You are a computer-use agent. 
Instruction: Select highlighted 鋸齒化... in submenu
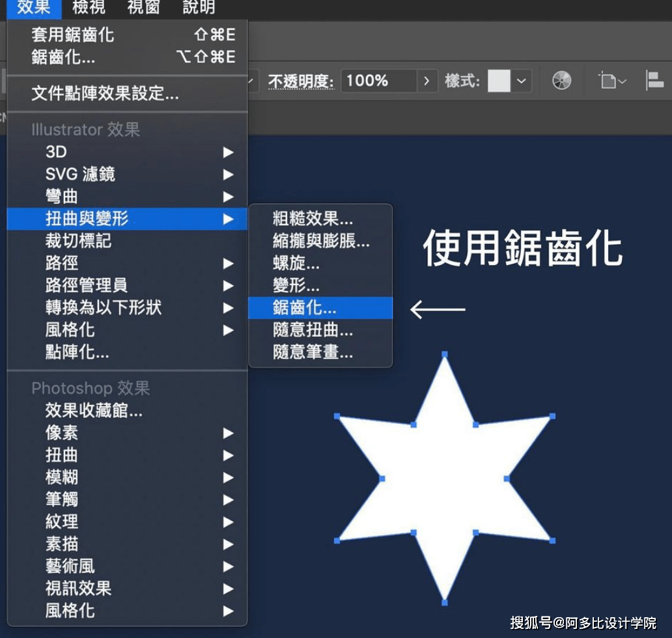pos(320,308)
